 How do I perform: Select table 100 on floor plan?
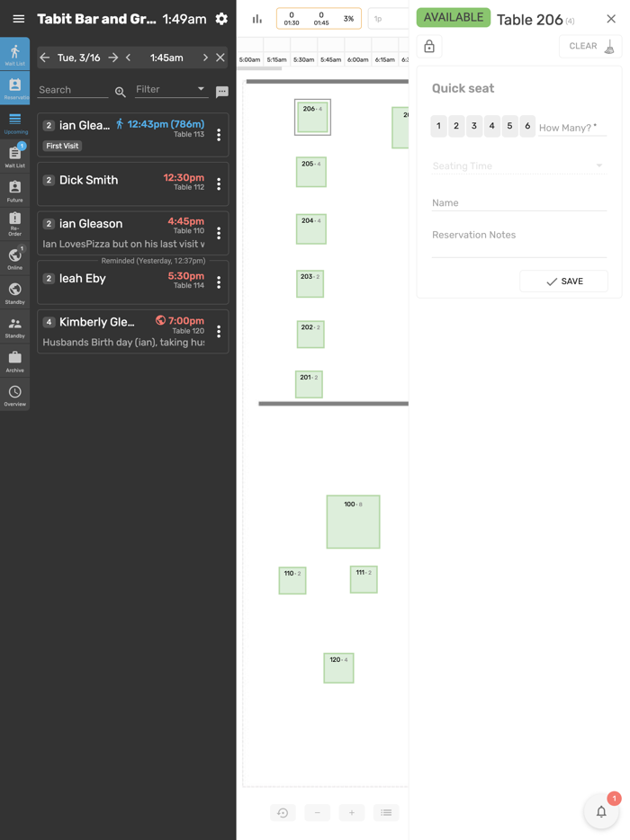click(x=354, y=522)
